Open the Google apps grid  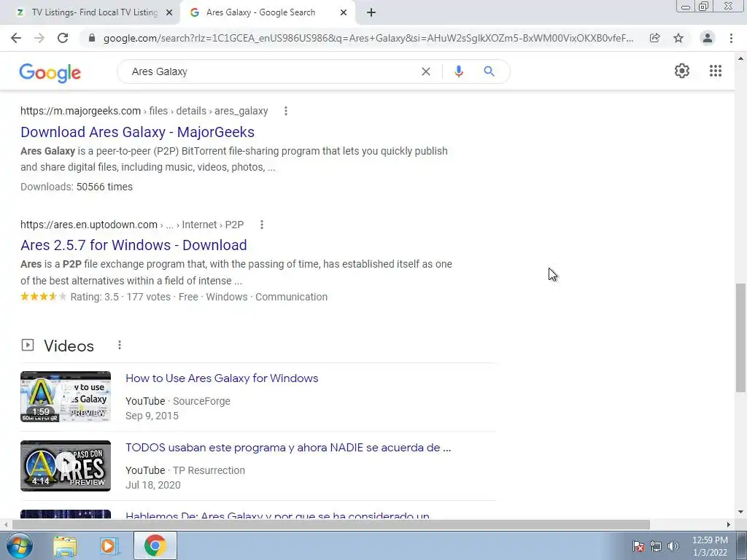(x=715, y=71)
